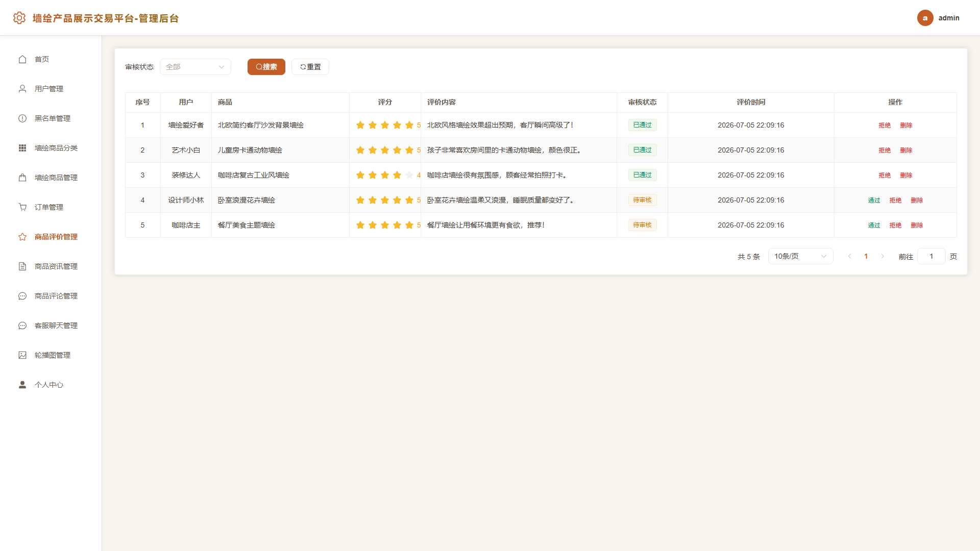Navigate to 个人中心
Image resolution: width=980 pixels, height=551 pixels.
[51, 385]
